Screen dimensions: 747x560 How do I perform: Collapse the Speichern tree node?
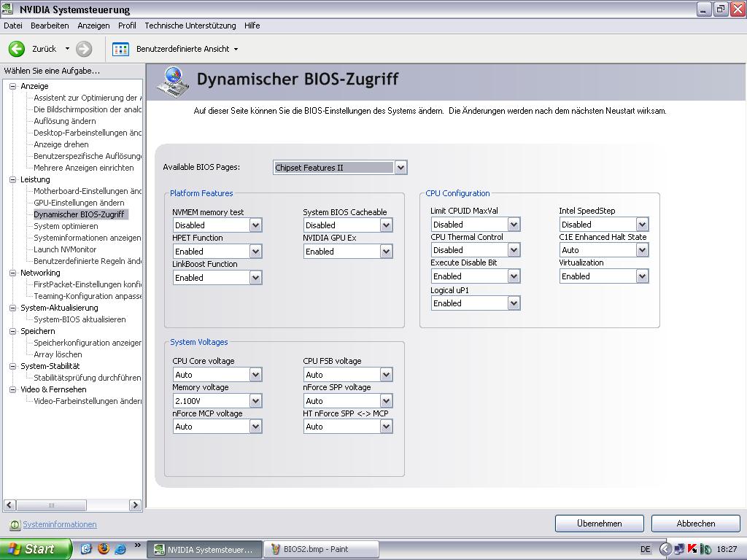tap(13, 332)
